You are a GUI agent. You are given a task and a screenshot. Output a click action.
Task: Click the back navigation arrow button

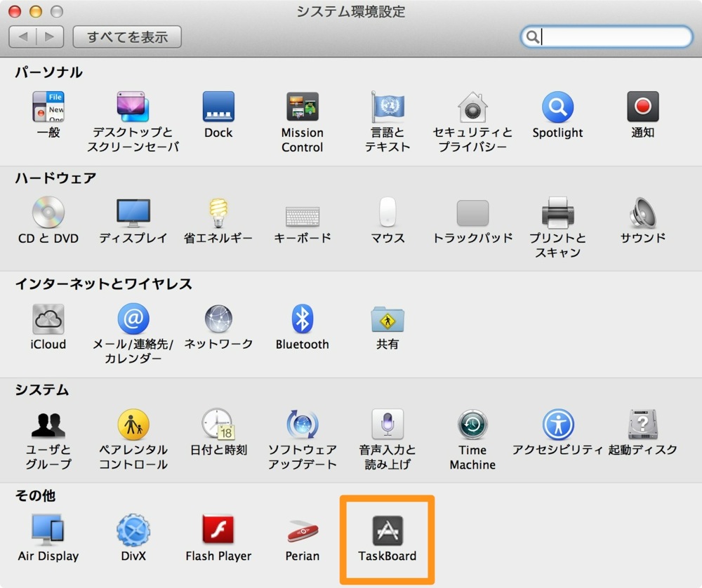coord(23,36)
